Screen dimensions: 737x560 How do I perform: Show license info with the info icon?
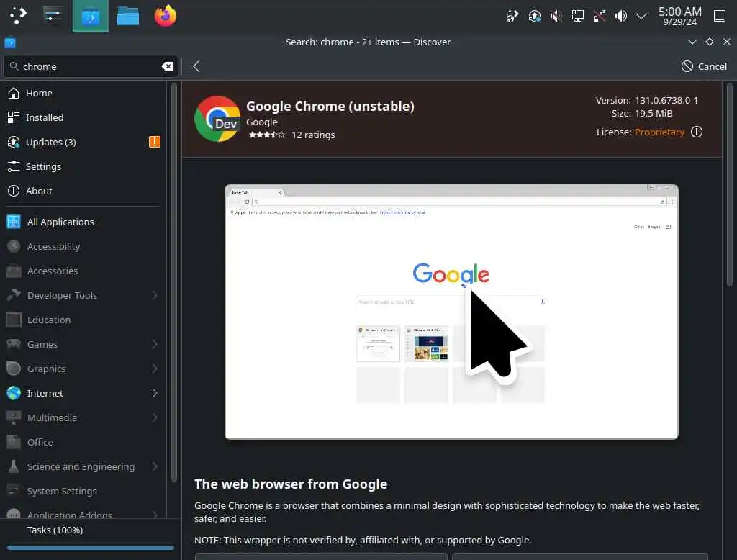coord(697,132)
